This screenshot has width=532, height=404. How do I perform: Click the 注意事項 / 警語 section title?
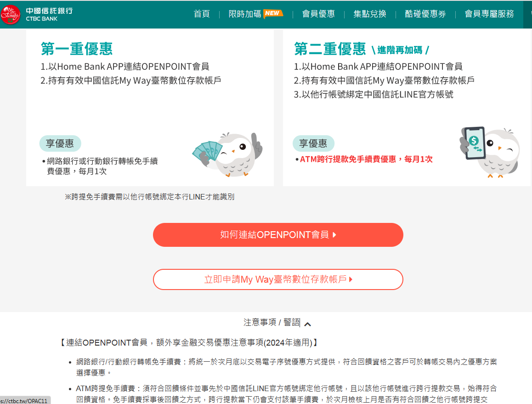click(272, 323)
